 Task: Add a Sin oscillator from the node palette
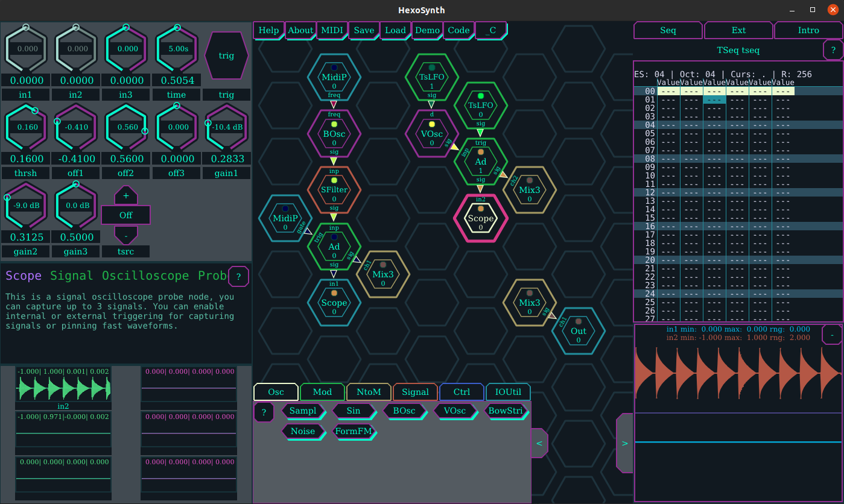coord(355,411)
